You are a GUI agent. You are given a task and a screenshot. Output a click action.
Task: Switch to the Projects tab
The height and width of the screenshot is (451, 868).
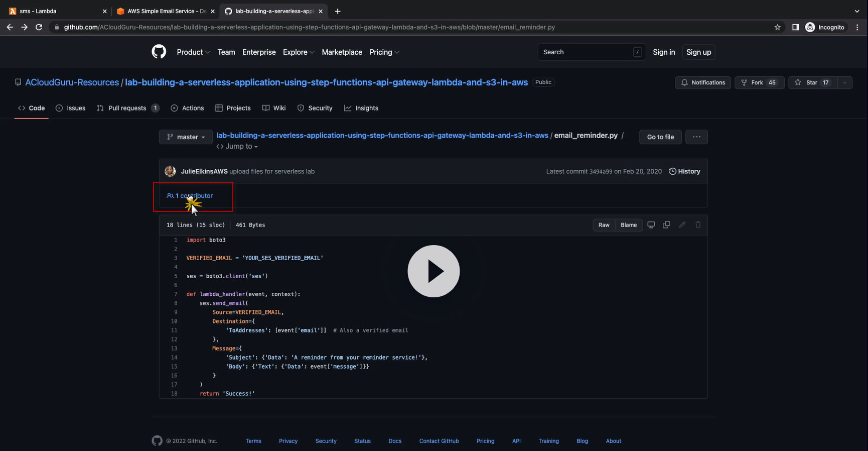[x=233, y=108]
